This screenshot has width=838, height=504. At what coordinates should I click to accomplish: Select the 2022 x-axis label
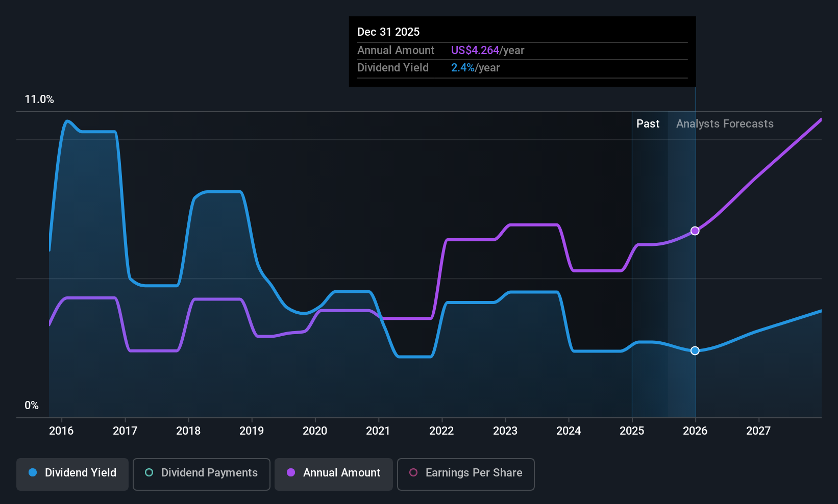[x=441, y=431]
